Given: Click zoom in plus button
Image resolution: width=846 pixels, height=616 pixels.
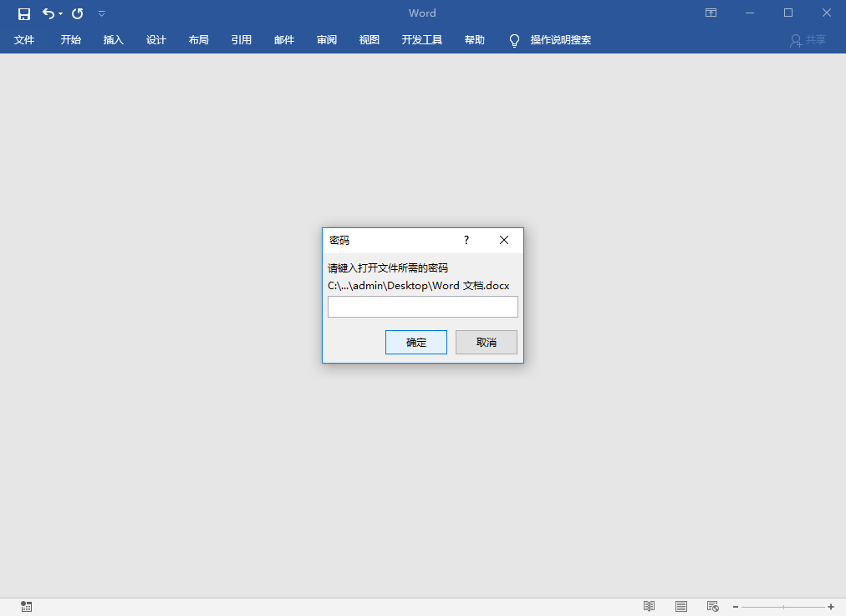Looking at the screenshot, I should click(831, 607).
